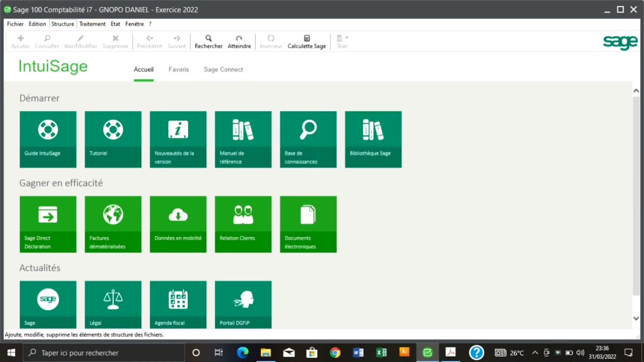
Task: Click scrollbar down arrow
Action: [636, 318]
